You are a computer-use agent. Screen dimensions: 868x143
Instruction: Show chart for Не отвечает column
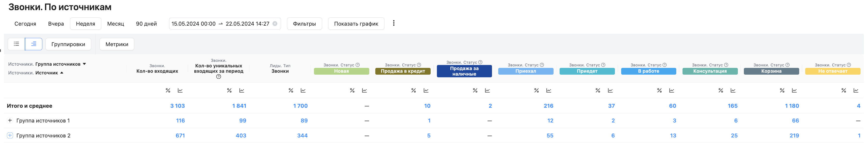(x=855, y=90)
